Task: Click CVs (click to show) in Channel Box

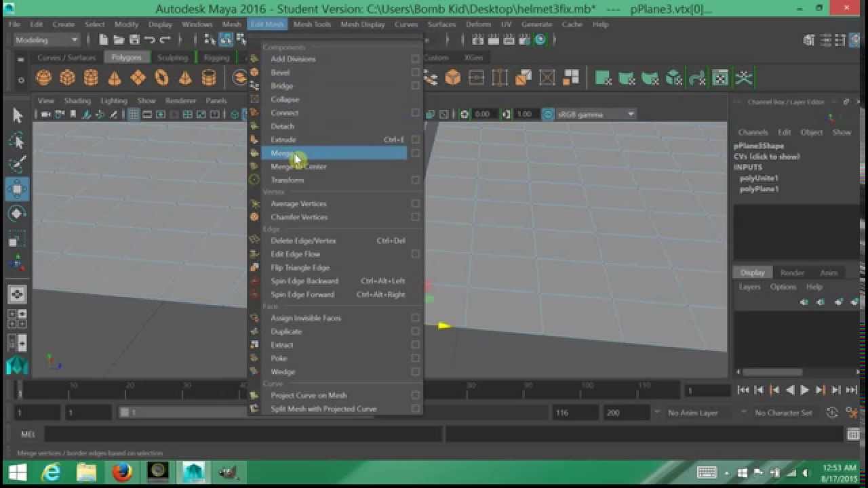Action: pyautogui.click(x=766, y=157)
